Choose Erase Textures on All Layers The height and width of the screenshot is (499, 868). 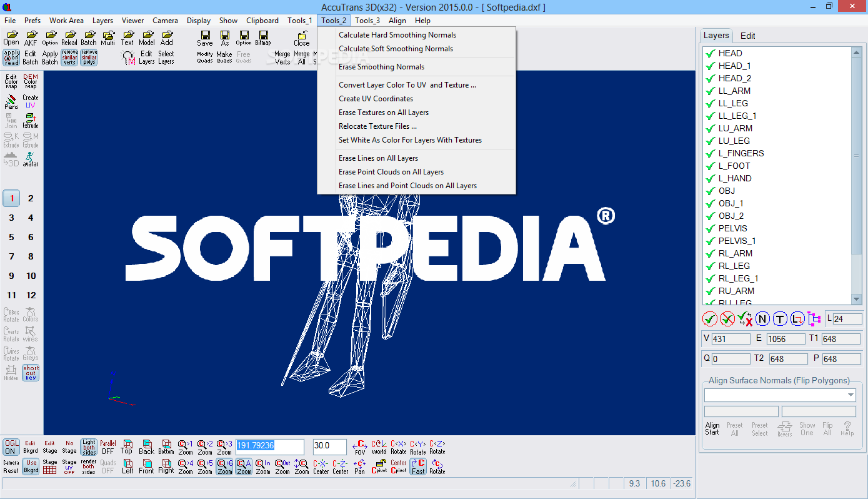(x=384, y=113)
